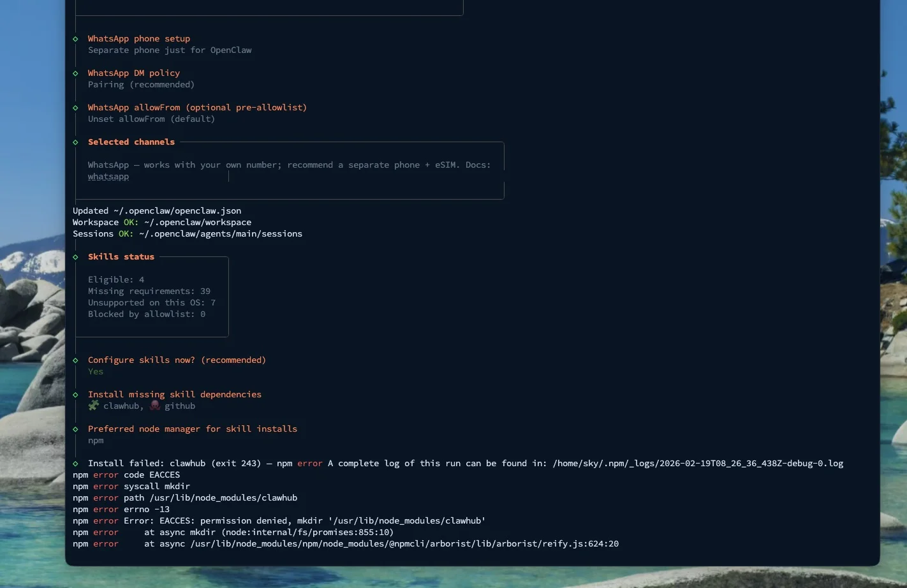Screen dimensions: 907x588
Task: Click the 'Skills status' box title
Action: [121, 257]
